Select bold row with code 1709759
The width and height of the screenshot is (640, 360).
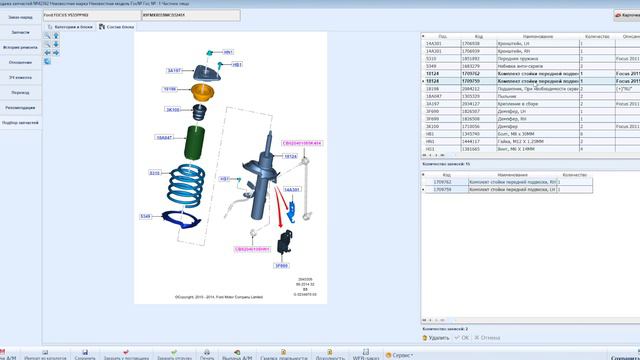[531, 81]
